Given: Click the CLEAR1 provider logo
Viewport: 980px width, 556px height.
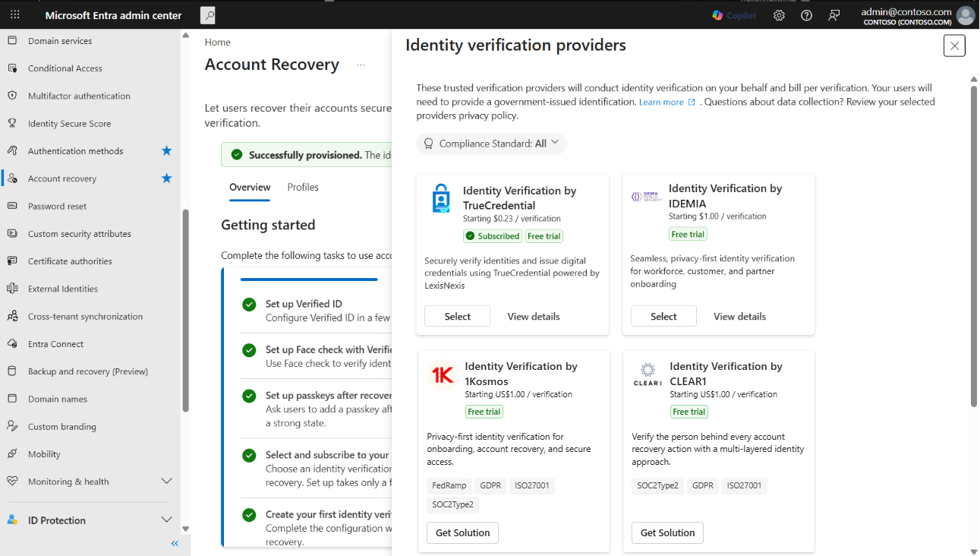Looking at the screenshot, I should (648, 374).
